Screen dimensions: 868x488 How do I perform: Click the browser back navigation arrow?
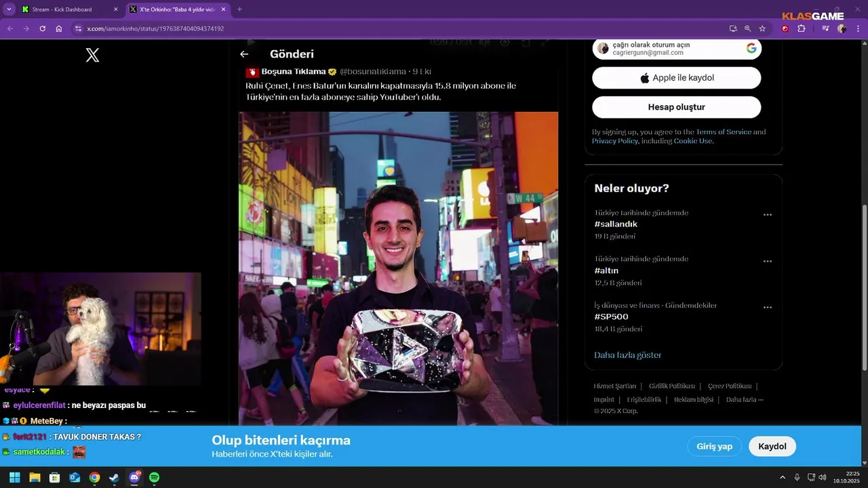(10, 28)
